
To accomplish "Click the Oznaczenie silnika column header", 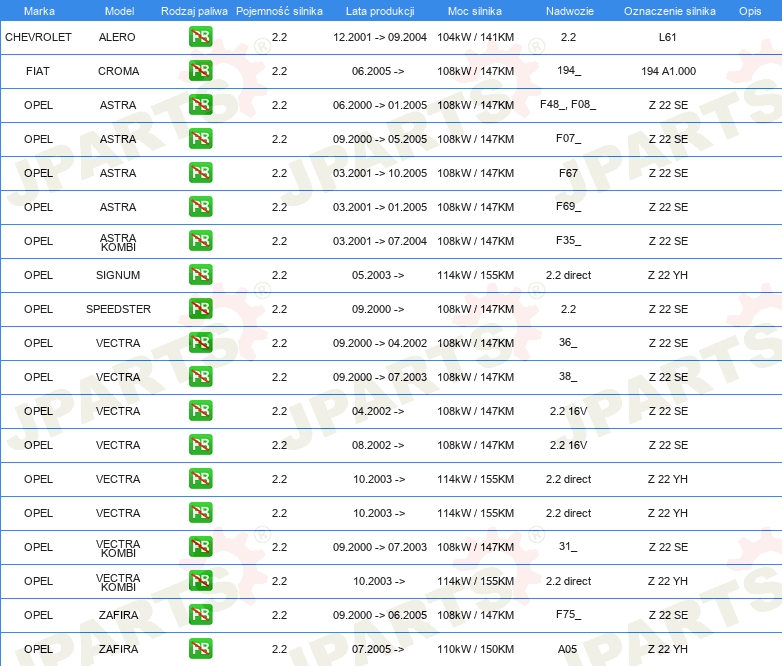I will pos(669,11).
